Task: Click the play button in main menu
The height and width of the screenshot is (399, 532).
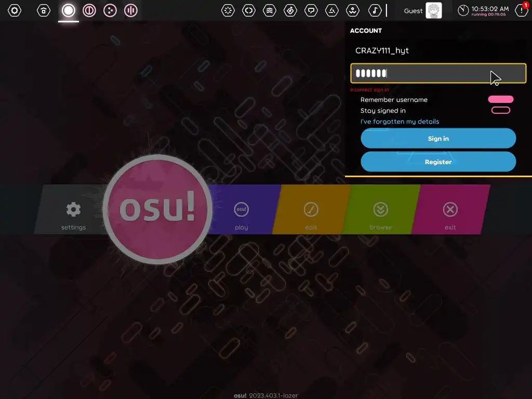Action: coord(241,209)
